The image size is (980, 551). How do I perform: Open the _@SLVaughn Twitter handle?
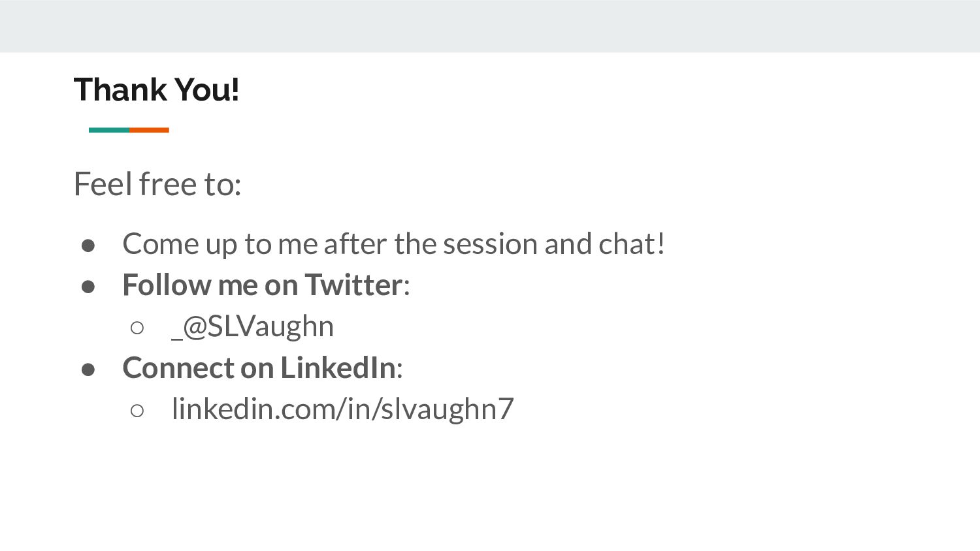click(x=252, y=326)
